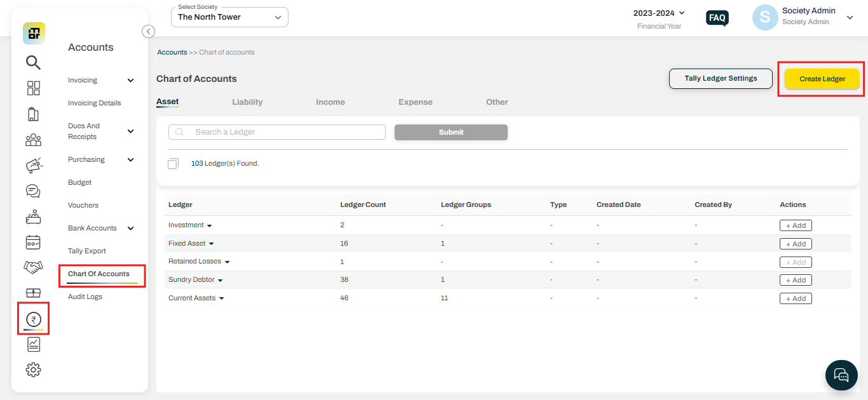Click the megaphone announcements icon

pyautogui.click(x=33, y=166)
